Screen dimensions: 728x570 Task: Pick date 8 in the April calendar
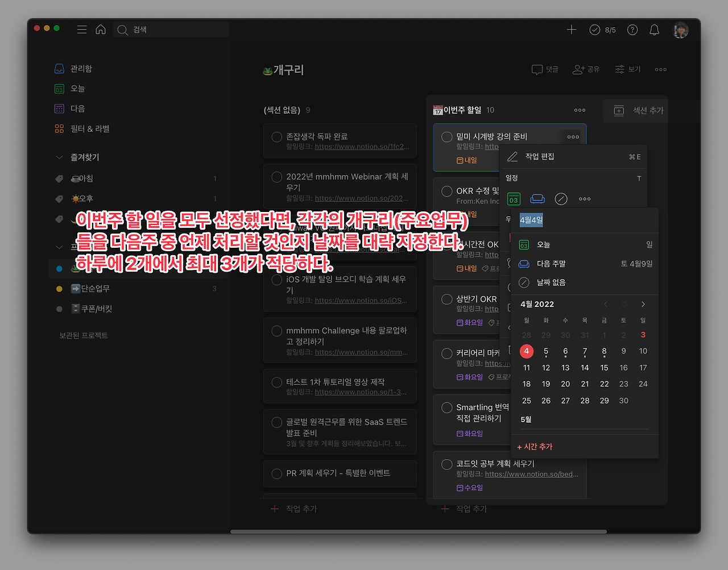[604, 351]
